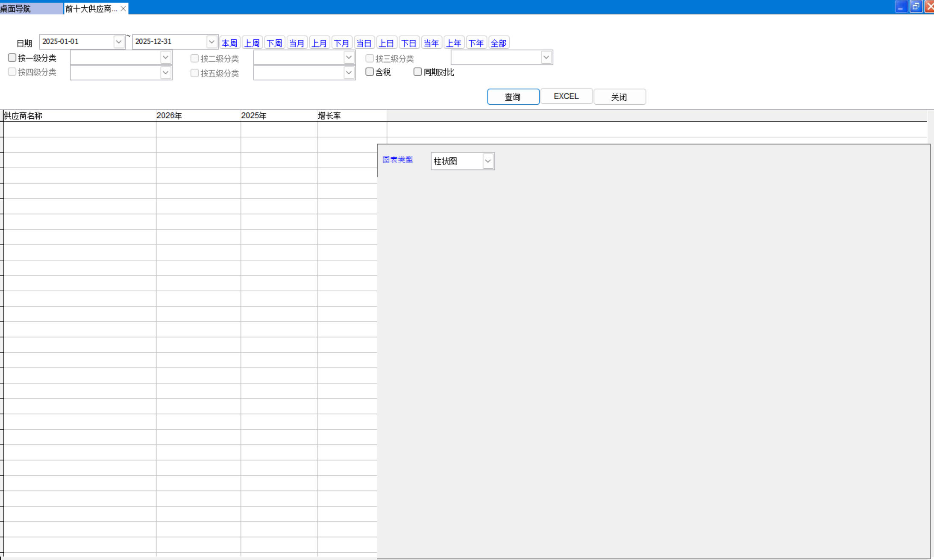
Task: Click the 本周 quick date link
Action: (229, 43)
